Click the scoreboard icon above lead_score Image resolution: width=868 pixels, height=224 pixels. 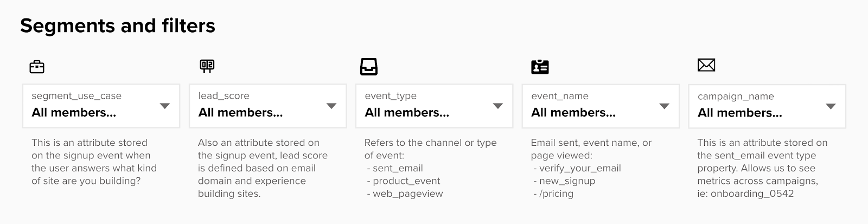(x=207, y=66)
